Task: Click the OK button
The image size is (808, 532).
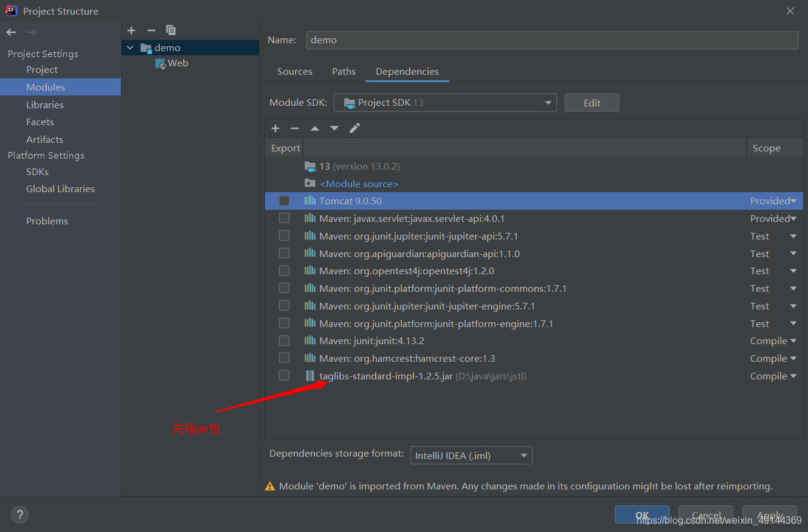Action: pyautogui.click(x=642, y=515)
